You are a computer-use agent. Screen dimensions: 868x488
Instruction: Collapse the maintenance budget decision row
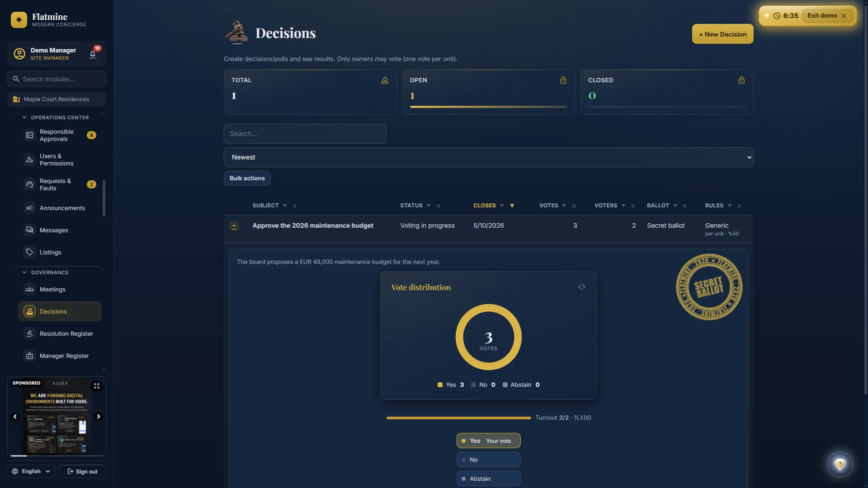click(234, 225)
